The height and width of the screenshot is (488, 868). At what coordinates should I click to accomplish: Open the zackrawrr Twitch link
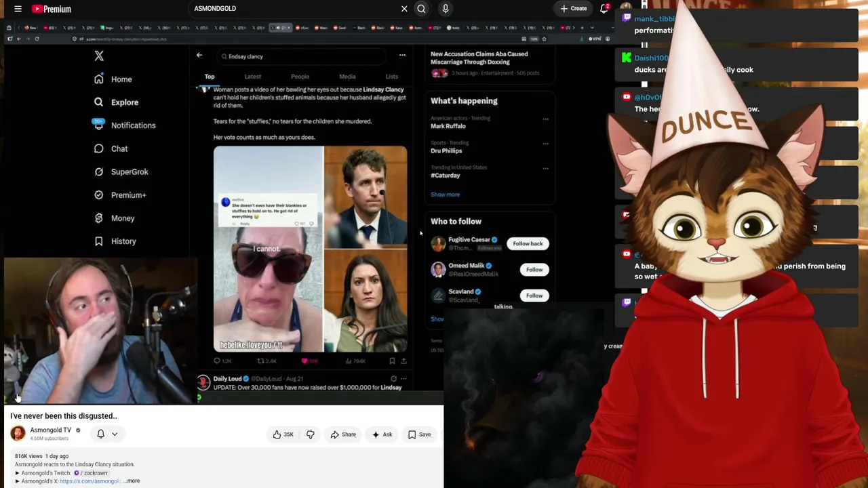91,473
